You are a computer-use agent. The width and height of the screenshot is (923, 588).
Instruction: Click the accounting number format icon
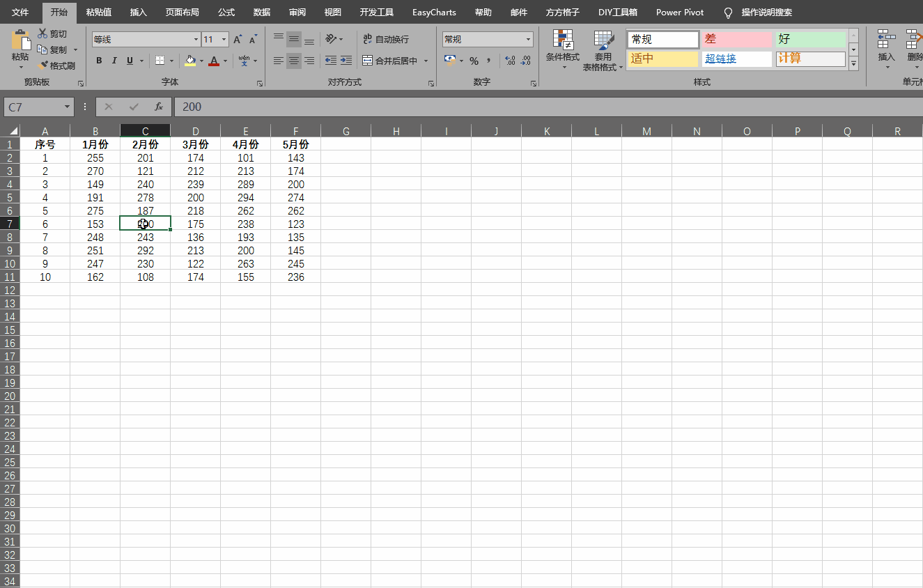(449, 61)
